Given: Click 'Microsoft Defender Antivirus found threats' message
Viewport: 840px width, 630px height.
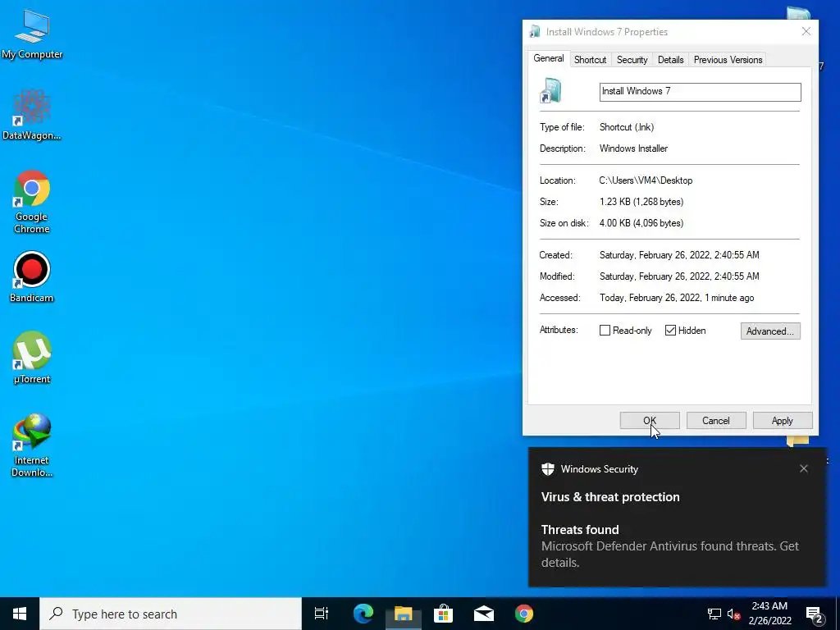Looking at the screenshot, I should (x=669, y=554).
